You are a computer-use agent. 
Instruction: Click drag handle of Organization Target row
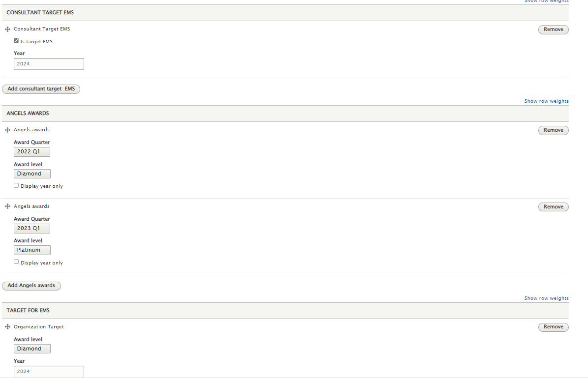7,327
